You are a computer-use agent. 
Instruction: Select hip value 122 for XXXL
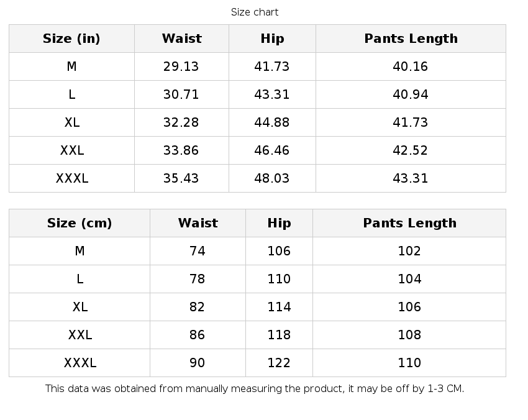pyautogui.click(x=279, y=363)
